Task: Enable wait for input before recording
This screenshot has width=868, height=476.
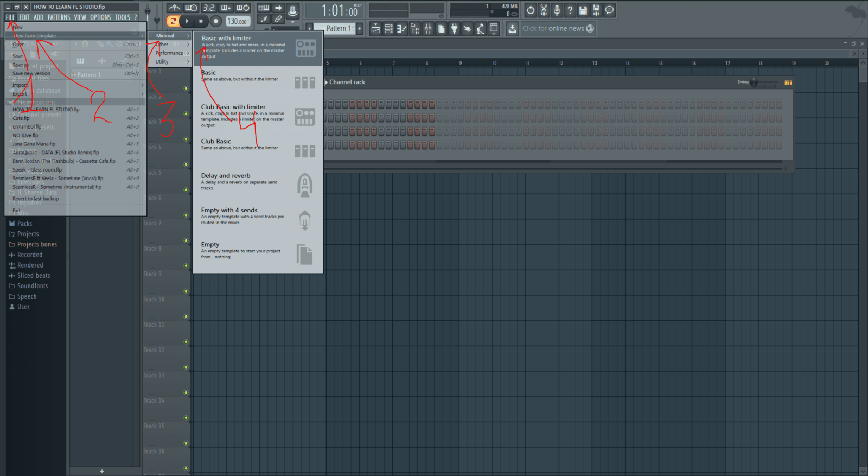Action: coord(191,8)
